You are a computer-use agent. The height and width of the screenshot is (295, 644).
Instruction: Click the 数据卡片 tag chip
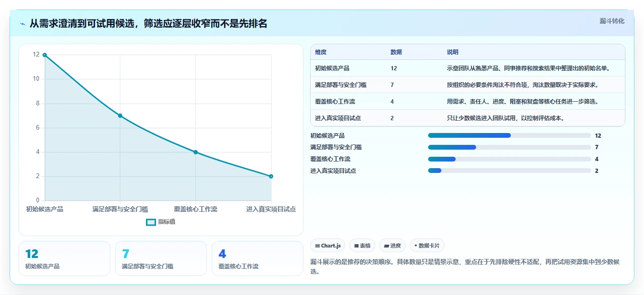(x=427, y=246)
